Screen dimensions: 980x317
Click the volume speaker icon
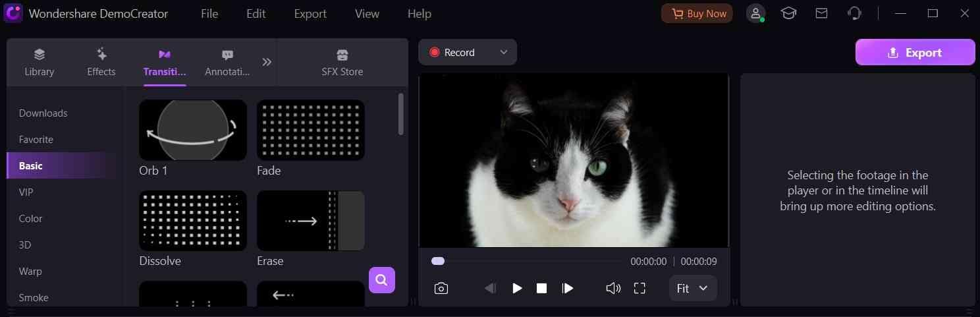pyautogui.click(x=613, y=289)
